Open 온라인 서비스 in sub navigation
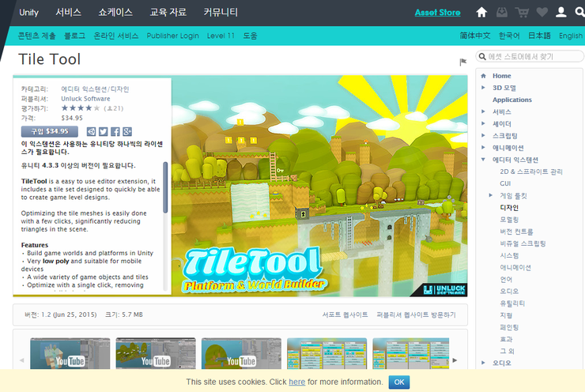This screenshot has height=392, width=585. pos(116,36)
